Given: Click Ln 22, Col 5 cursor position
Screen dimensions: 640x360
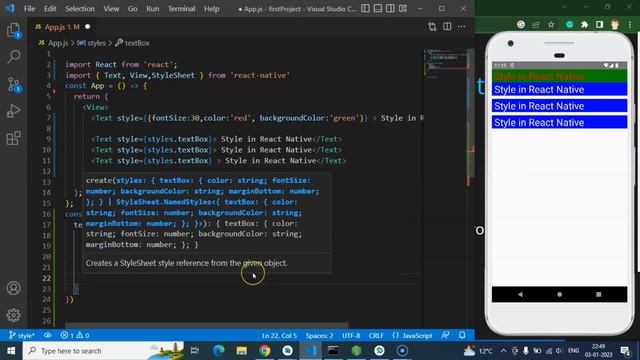Looking at the screenshot, I should point(279,336).
